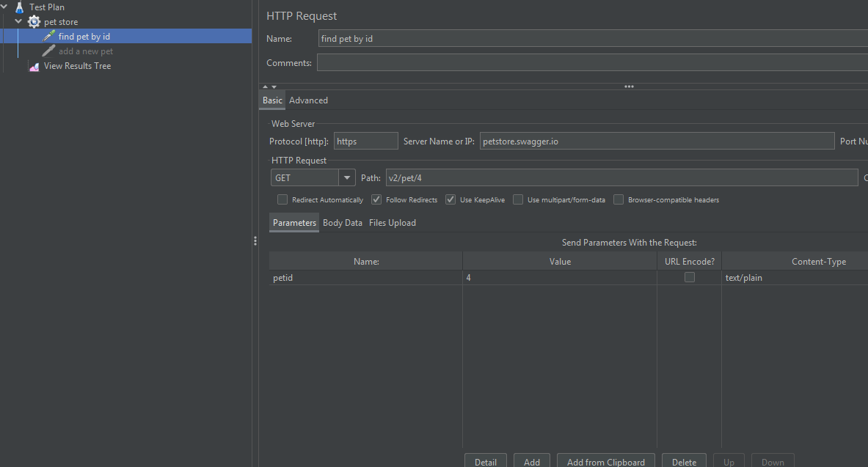Click the small down arrow expand icon

point(274,87)
